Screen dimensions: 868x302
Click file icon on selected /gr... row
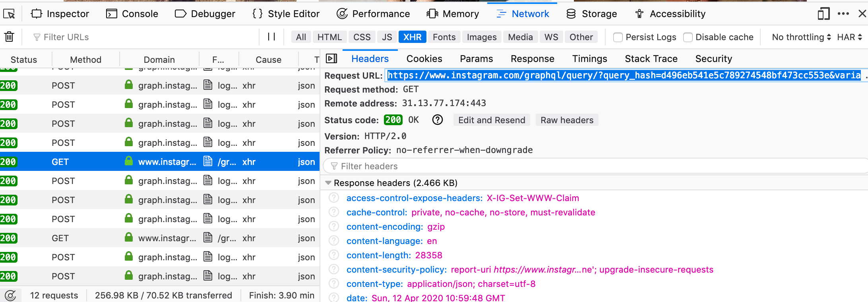click(207, 161)
